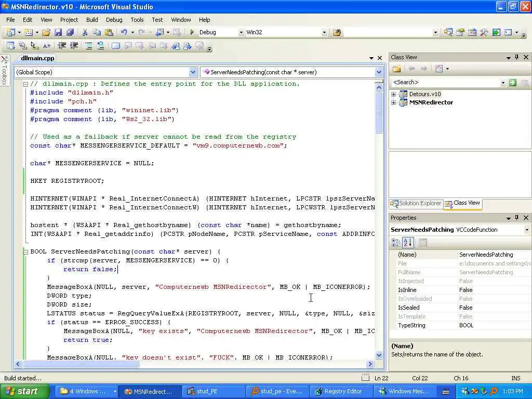Viewport: 532px width, 399px height.
Task: Pin the Class View panel
Action: pos(517,57)
